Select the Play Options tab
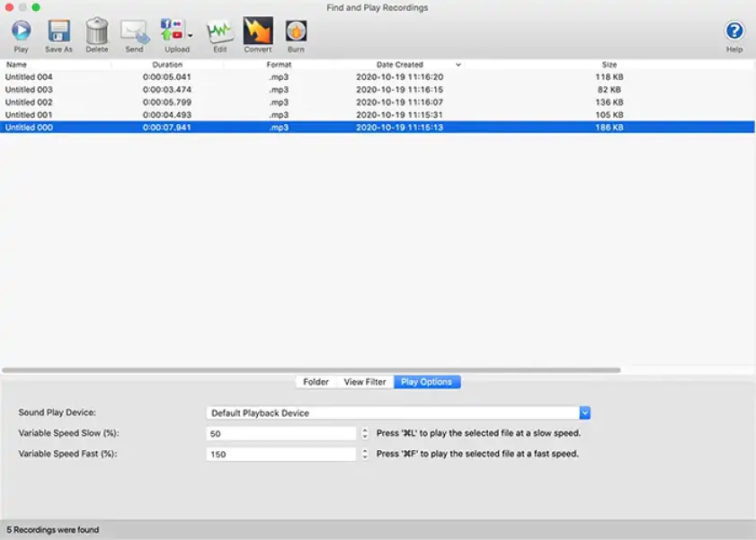Image resolution: width=756 pixels, height=540 pixels. [x=427, y=381]
